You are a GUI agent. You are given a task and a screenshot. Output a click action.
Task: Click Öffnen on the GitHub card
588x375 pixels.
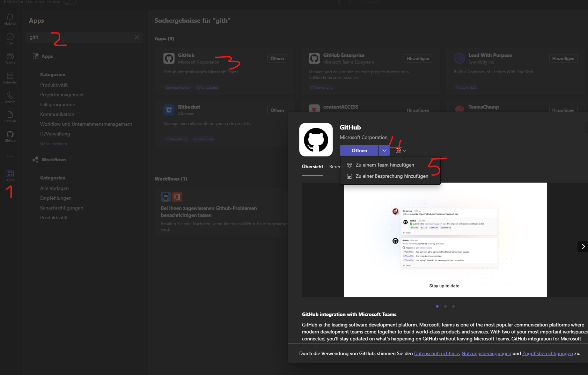(277, 58)
